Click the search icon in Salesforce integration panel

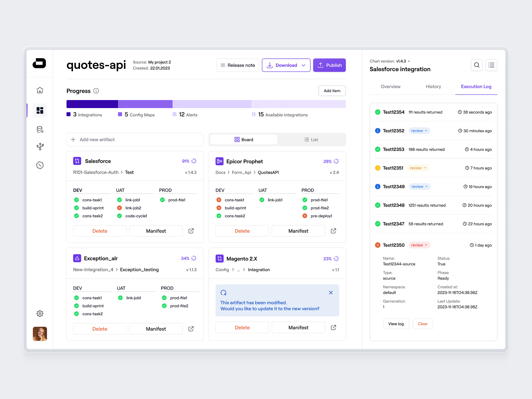[477, 65]
